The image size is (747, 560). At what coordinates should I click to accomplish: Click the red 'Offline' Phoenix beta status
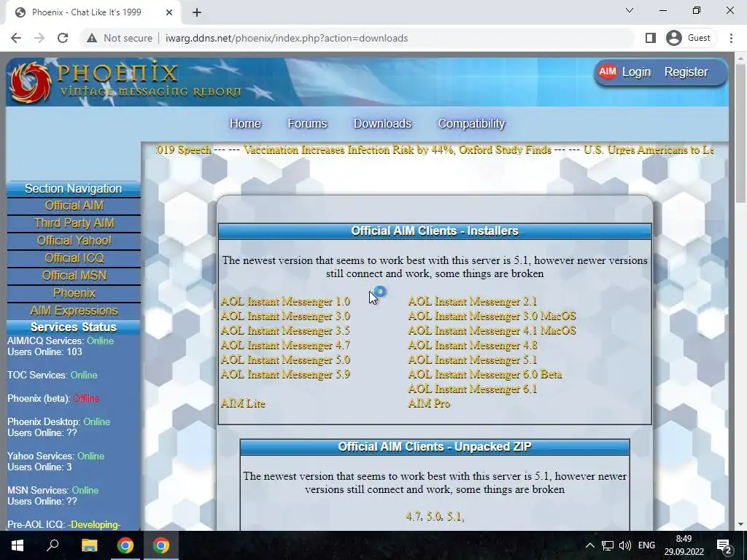click(86, 399)
